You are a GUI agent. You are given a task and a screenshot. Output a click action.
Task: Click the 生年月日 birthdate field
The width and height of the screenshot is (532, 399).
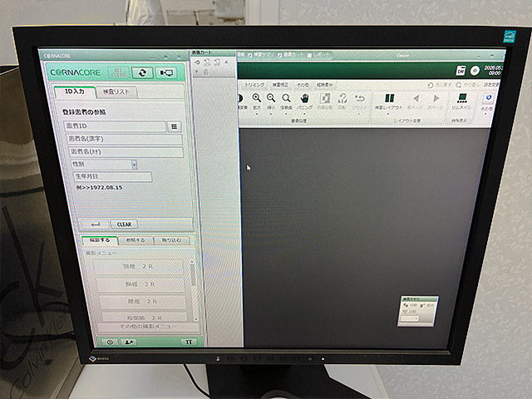(112, 176)
